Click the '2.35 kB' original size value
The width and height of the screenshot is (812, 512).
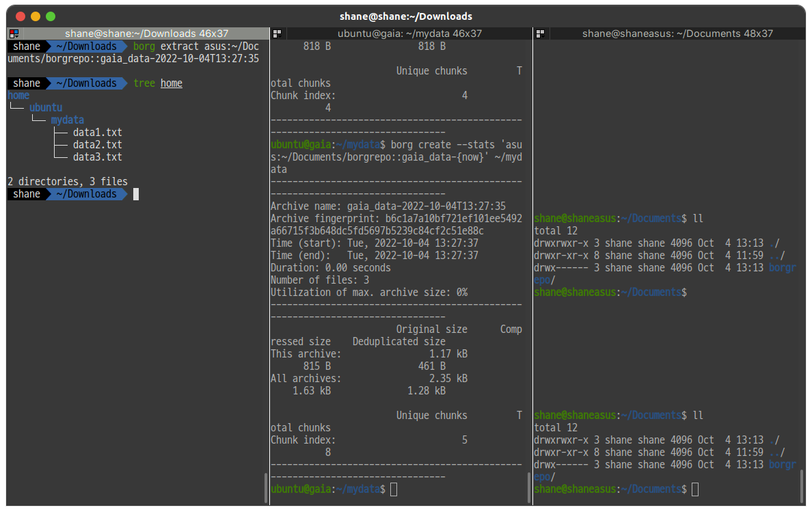(x=448, y=379)
